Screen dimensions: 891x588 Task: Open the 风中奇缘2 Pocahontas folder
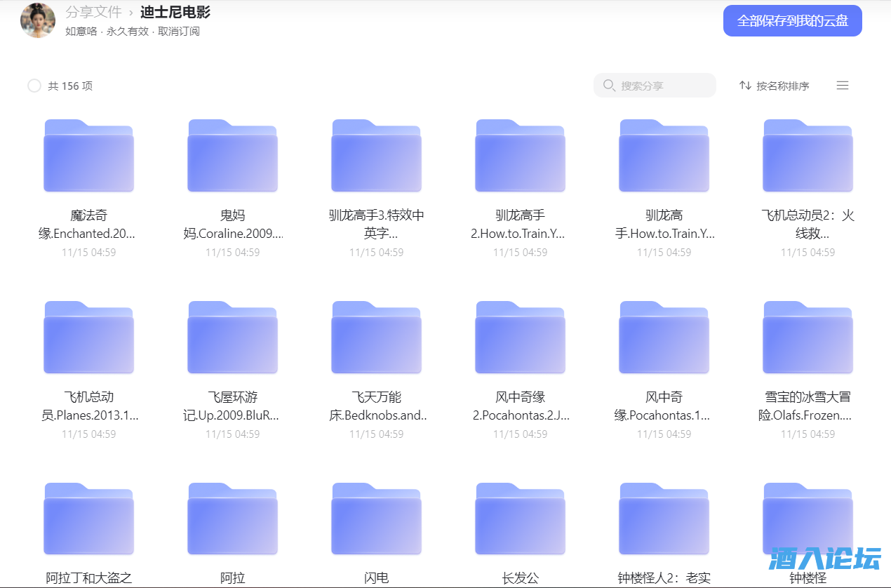tap(520, 337)
